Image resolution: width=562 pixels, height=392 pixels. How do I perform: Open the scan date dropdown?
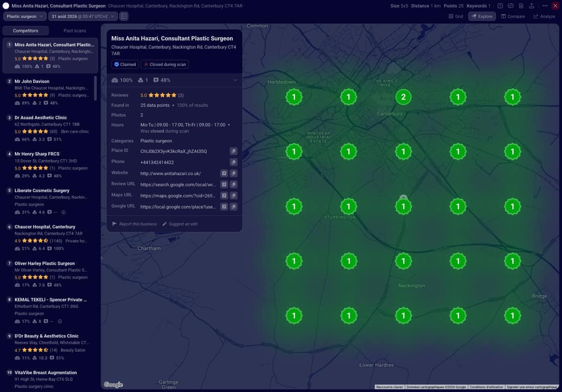click(83, 16)
